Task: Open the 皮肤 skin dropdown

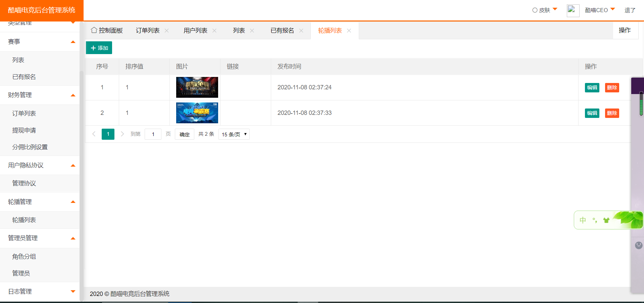Action: point(545,10)
